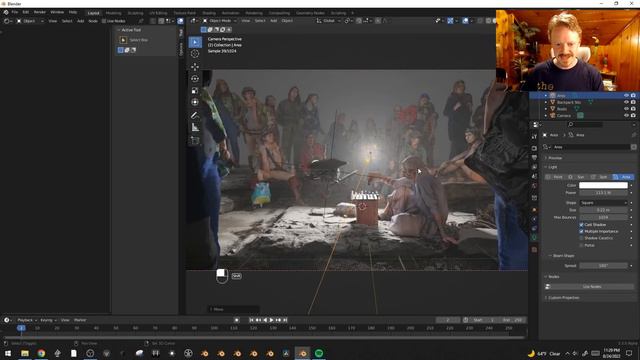The image size is (640, 360).
Task: Enable the Shadow Caustics checkbox
Action: (x=581, y=238)
